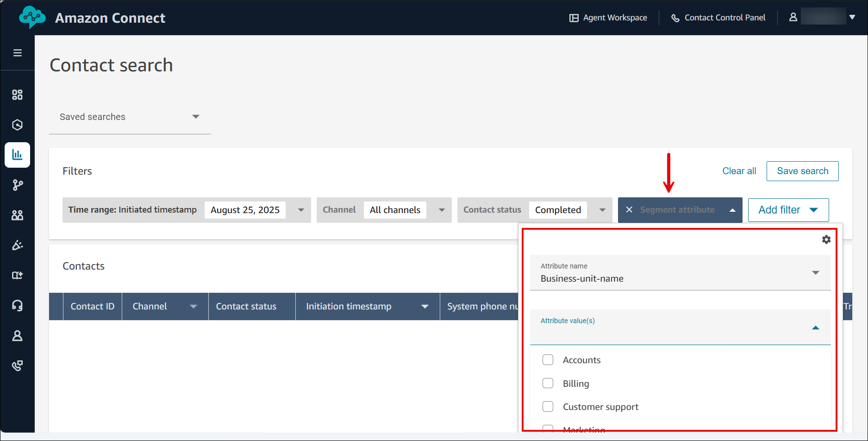Screen dimensions: 868x441
Task: Open the navigation hamburger menu
Action: pyautogui.click(x=18, y=52)
